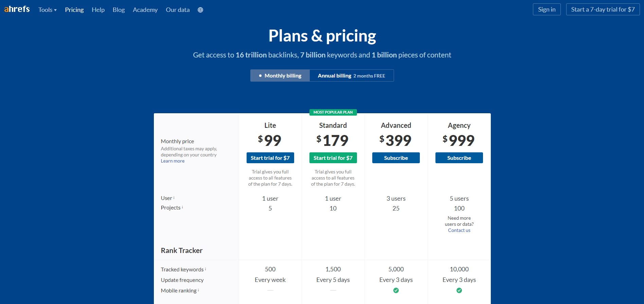This screenshot has width=644, height=304.
Task: Click Agency plan mobile ranking checkmark
Action: tap(459, 290)
